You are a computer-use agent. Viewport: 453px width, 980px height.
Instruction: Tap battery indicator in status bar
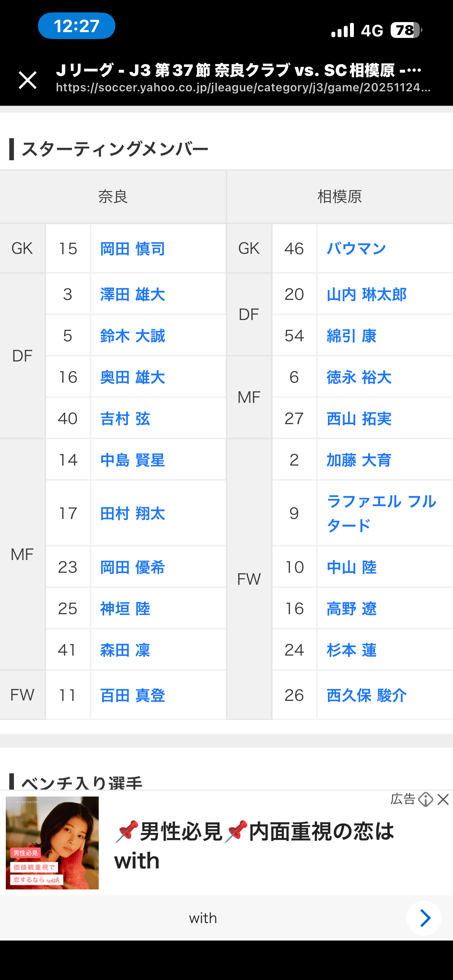tap(406, 30)
